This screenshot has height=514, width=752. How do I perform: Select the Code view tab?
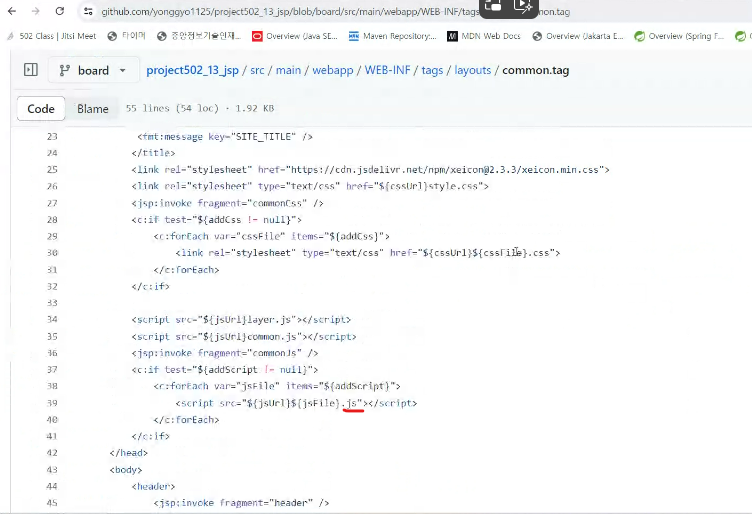[41, 109]
